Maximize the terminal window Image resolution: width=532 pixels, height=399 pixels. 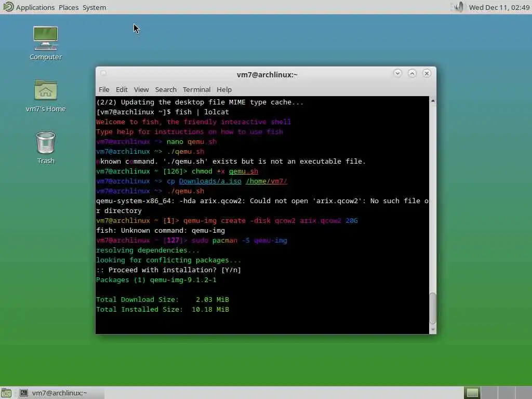(x=412, y=73)
